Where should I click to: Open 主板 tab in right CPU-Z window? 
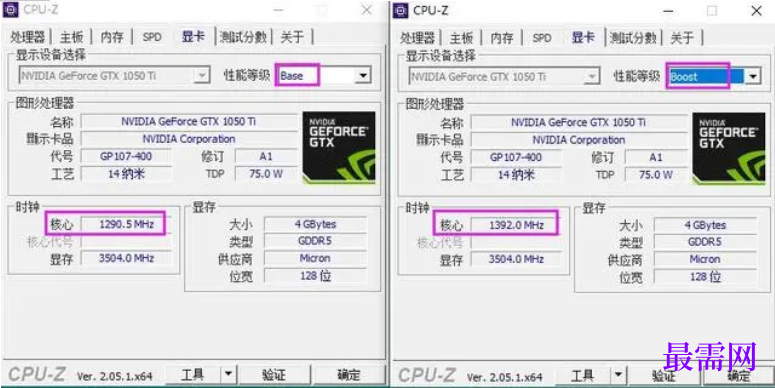(462, 38)
